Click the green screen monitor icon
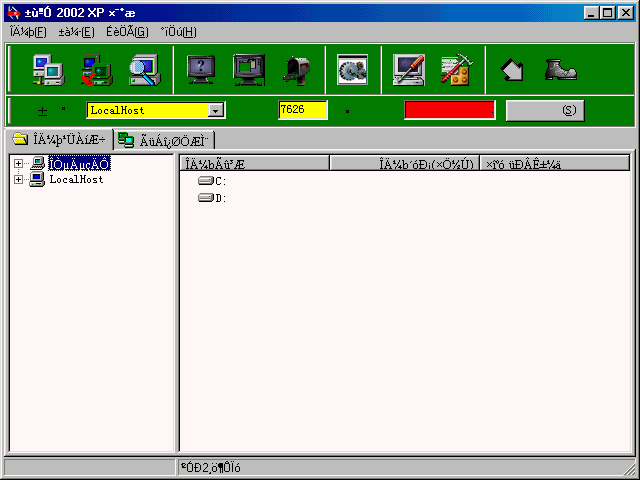 pyautogui.click(x=248, y=69)
